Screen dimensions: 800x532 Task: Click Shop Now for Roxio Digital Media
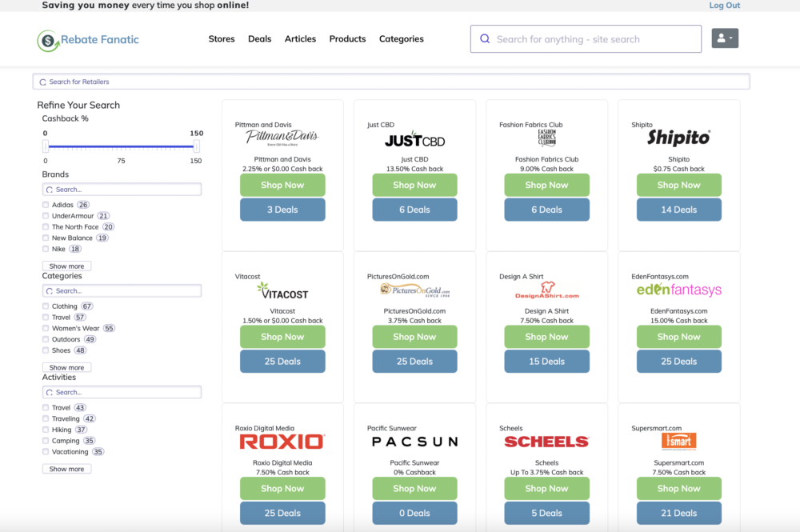click(282, 489)
